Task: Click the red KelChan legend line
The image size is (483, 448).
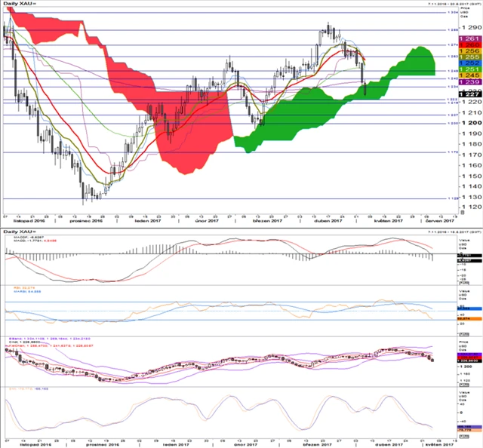Action: click(x=49, y=345)
